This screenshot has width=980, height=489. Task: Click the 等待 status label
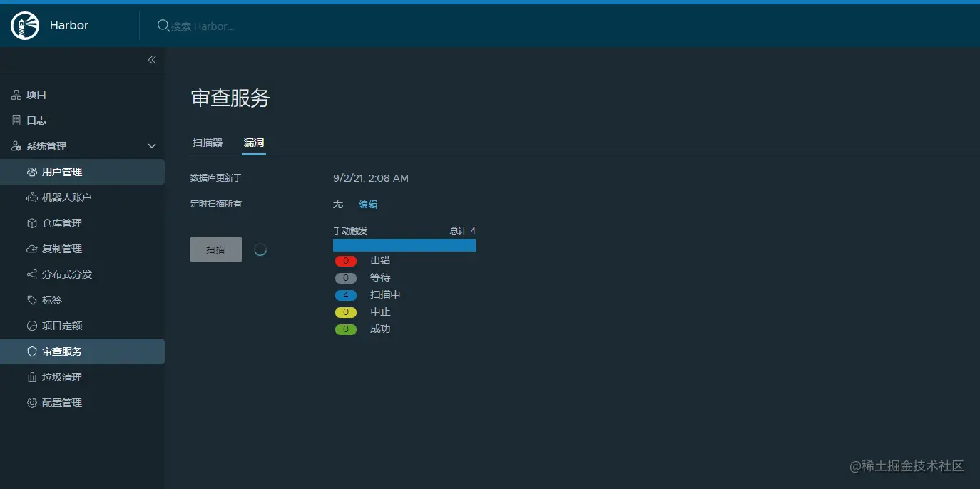pos(380,277)
